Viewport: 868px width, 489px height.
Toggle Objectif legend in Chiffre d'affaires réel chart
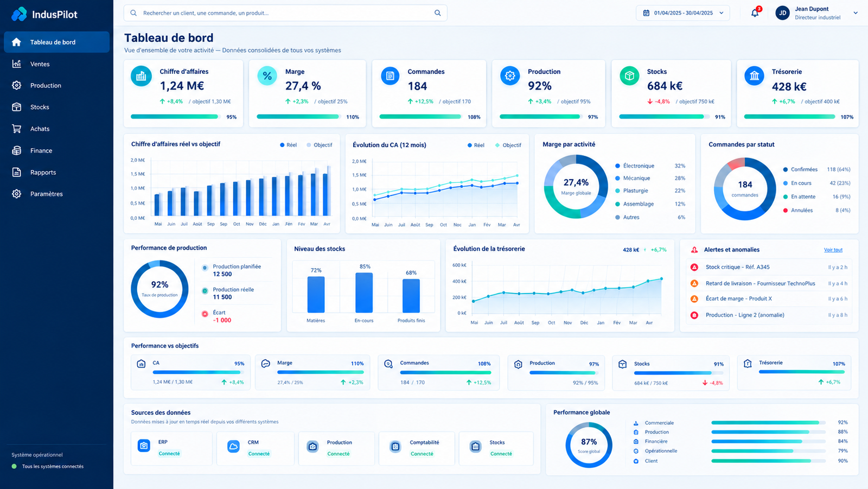[x=320, y=145]
